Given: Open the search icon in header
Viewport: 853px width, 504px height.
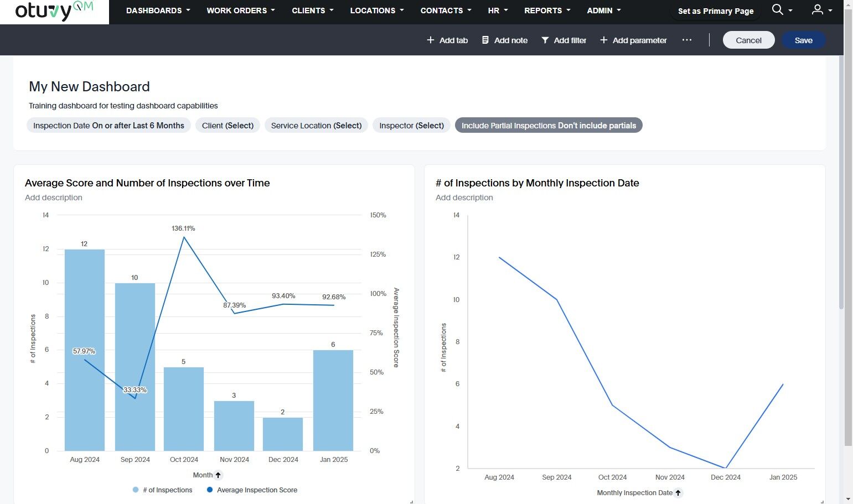Looking at the screenshot, I should 777,10.
